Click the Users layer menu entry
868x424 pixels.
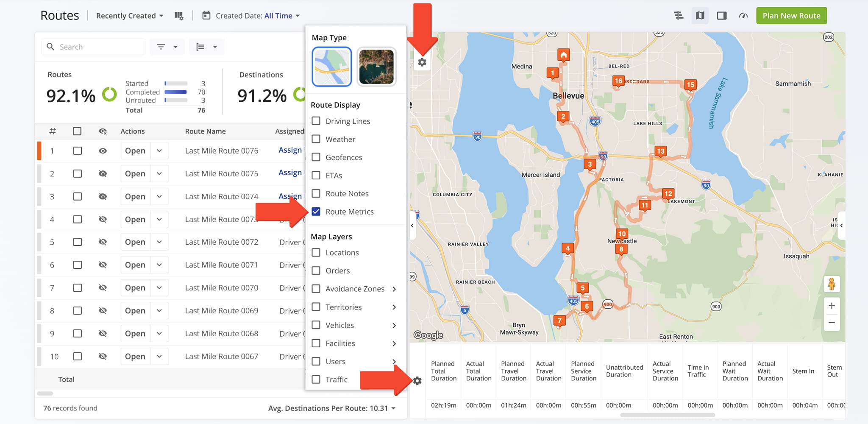(335, 362)
